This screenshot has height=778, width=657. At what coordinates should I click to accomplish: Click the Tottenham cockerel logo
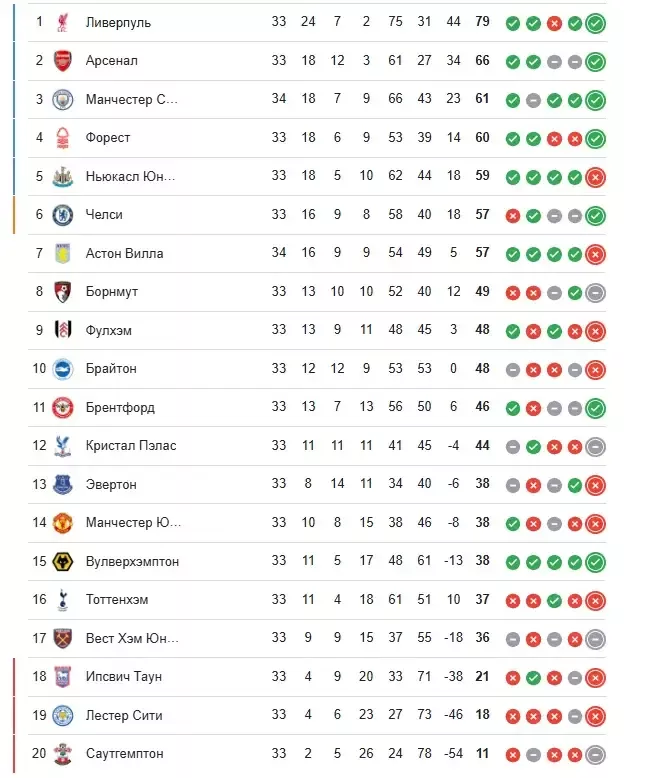point(63,600)
